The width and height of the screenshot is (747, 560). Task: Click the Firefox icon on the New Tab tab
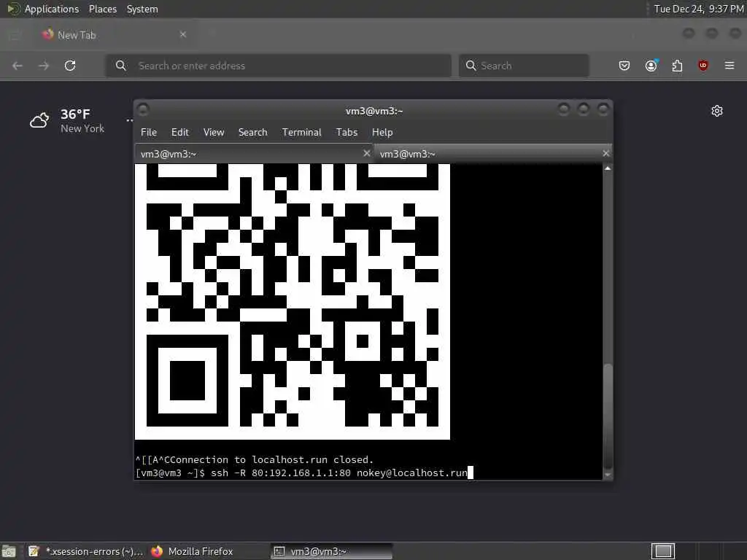[x=47, y=34]
